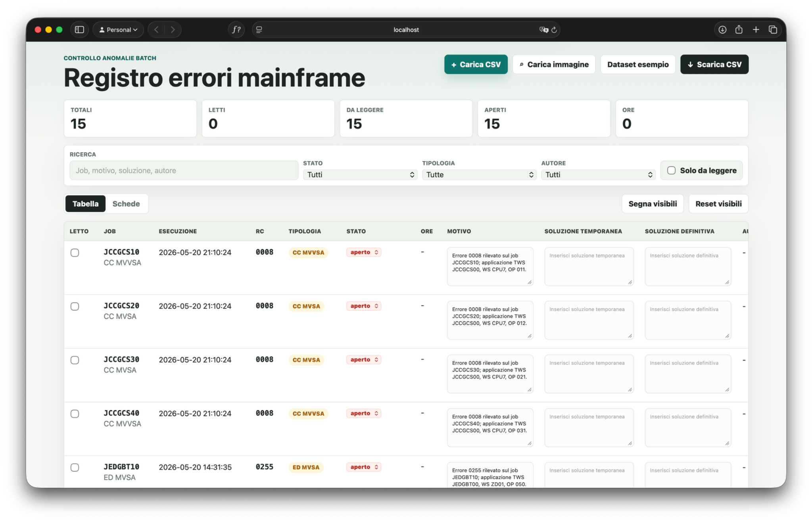The height and width of the screenshot is (522, 812).
Task: Click the f? formula extension icon
Action: (236, 30)
